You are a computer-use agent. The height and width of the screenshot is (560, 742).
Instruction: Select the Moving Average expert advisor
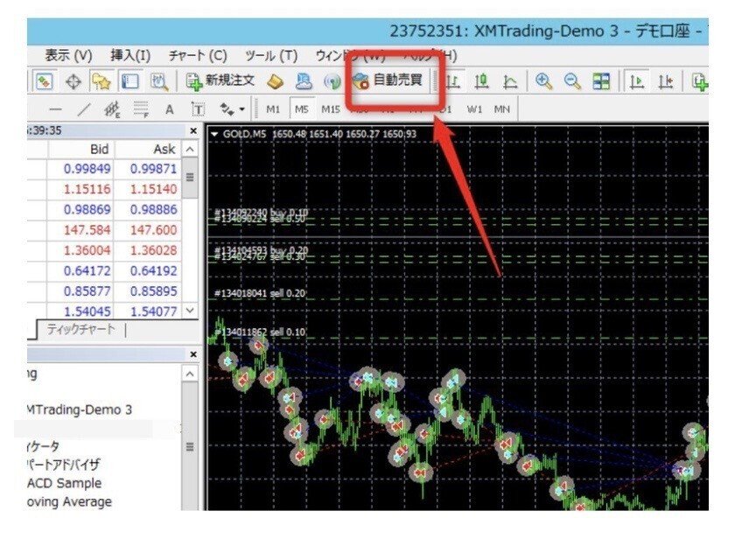click(x=69, y=501)
